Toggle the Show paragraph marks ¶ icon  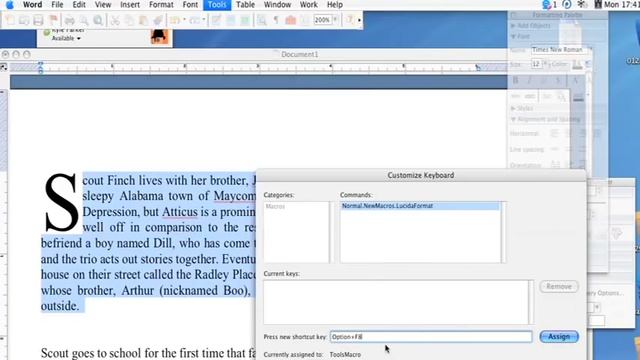click(x=276, y=20)
